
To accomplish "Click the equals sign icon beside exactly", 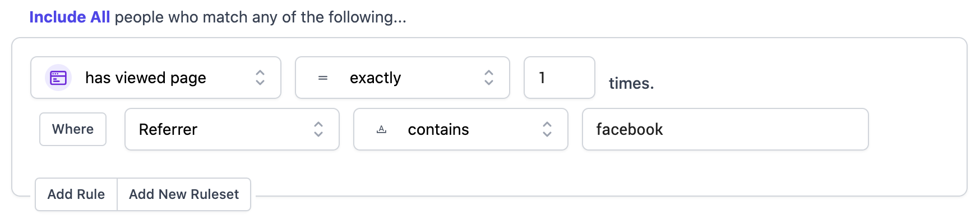I will (x=323, y=78).
